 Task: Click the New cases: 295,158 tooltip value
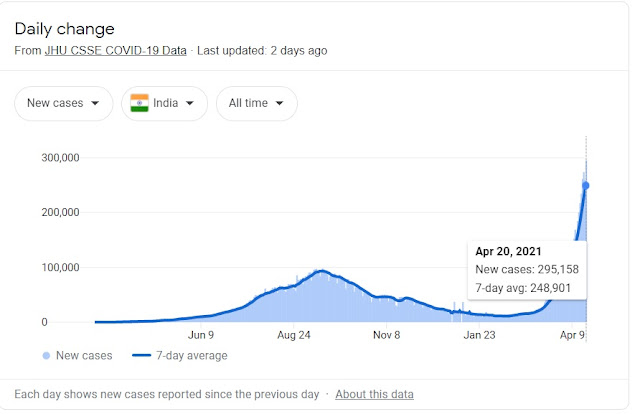(527, 269)
